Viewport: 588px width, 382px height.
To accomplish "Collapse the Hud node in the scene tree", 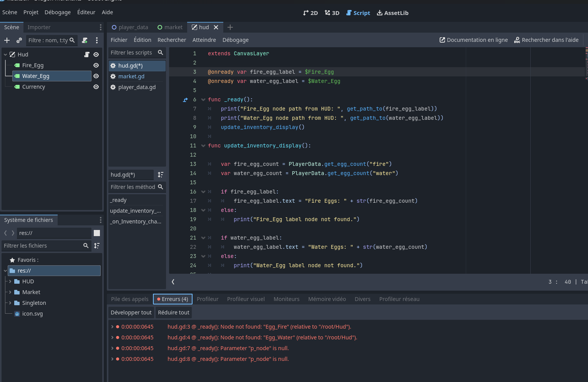I will click(x=5, y=54).
